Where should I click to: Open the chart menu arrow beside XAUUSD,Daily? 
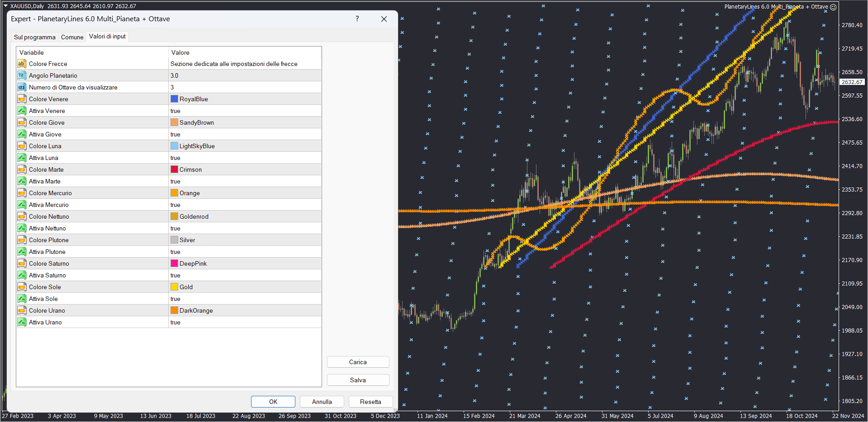(x=5, y=6)
